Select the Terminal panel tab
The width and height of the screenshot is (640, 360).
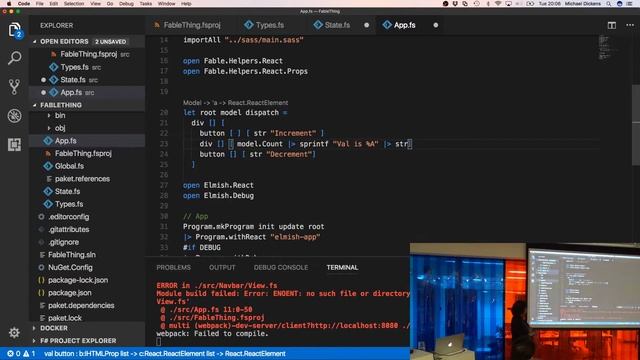pyautogui.click(x=342, y=267)
